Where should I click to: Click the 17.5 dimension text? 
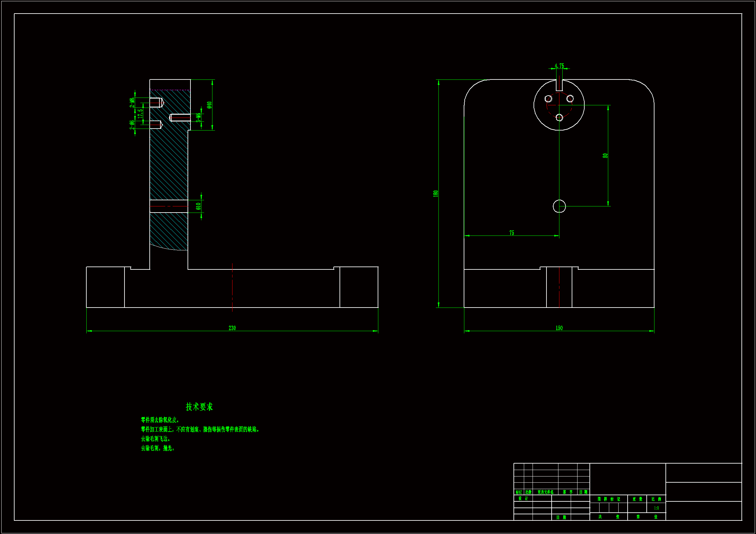tap(140, 114)
